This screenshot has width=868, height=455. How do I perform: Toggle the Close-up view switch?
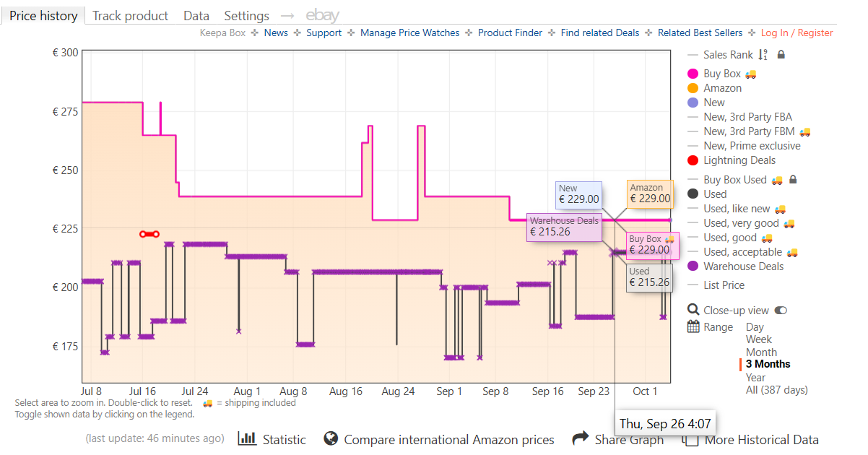click(781, 311)
